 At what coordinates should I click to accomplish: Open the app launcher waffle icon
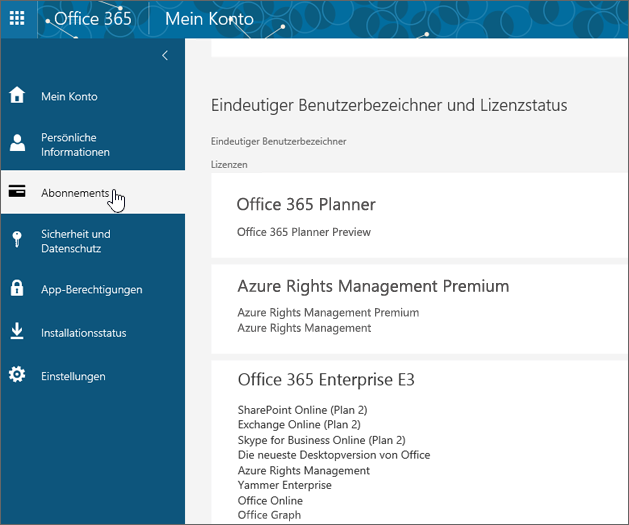[17, 18]
